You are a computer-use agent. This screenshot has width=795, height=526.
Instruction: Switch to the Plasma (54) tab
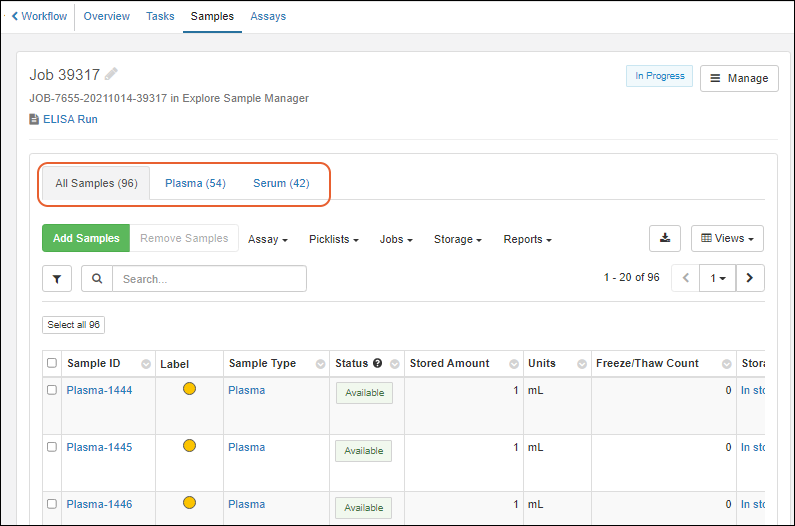pyautogui.click(x=195, y=183)
